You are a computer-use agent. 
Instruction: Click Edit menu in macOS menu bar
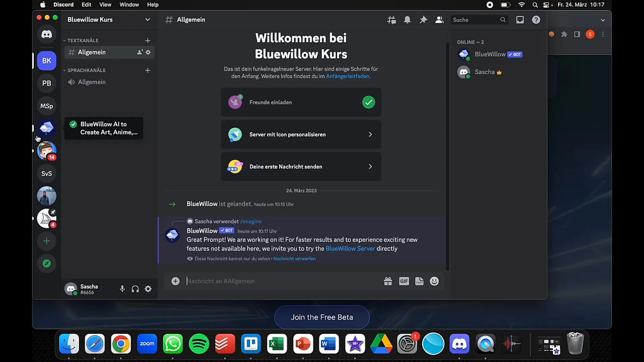pos(86,5)
